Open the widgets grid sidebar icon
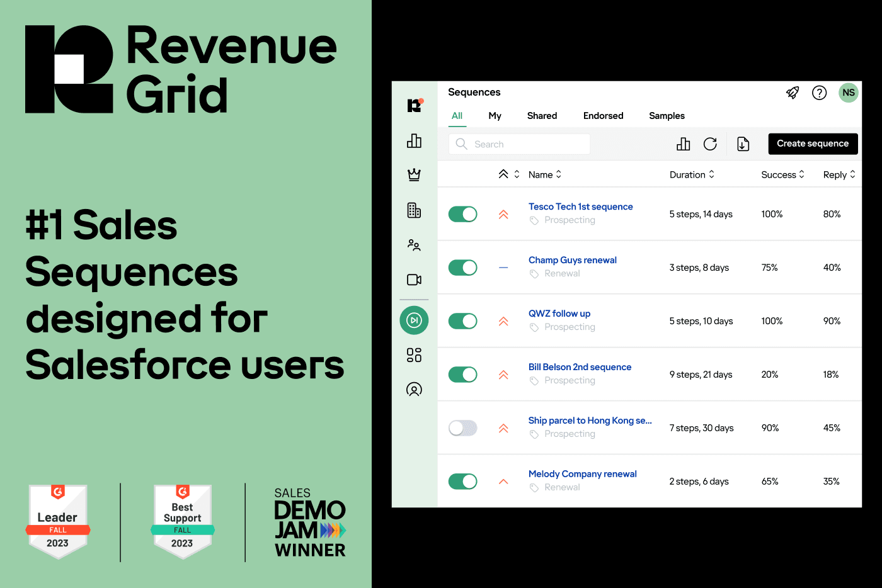 tap(414, 355)
